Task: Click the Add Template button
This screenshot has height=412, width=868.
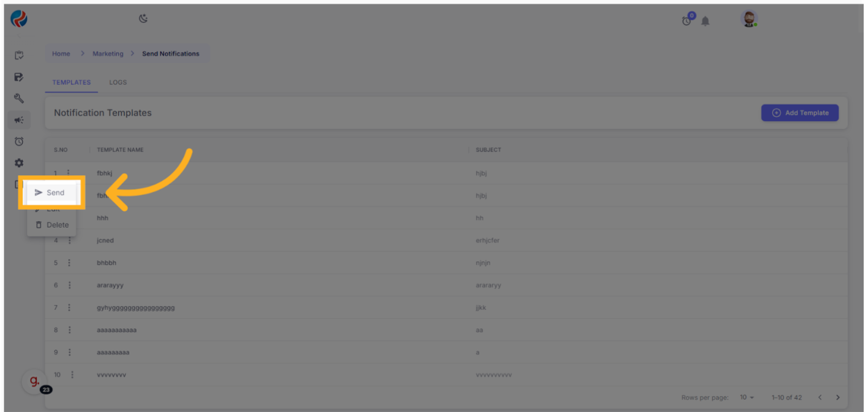Action: 799,112
